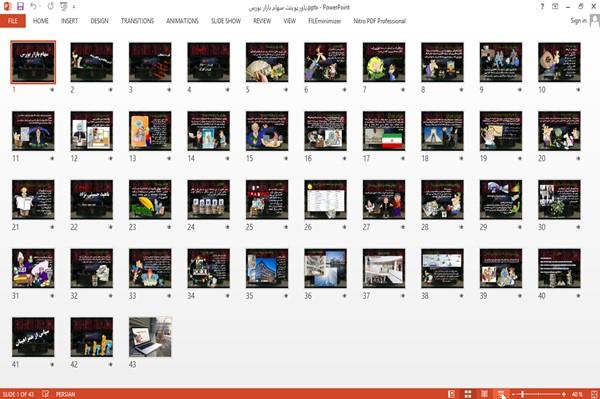Select slide 35 thumbnail with building
Screen dimensions: 600x399
click(x=267, y=268)
